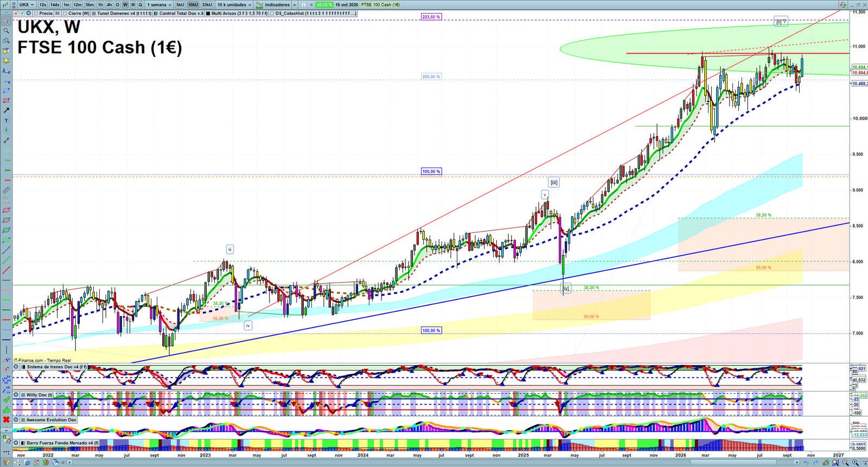This screenshot has height=467, width=868.
Task: Activate the magnifier zoom tool
Action: tap(6, 31)
